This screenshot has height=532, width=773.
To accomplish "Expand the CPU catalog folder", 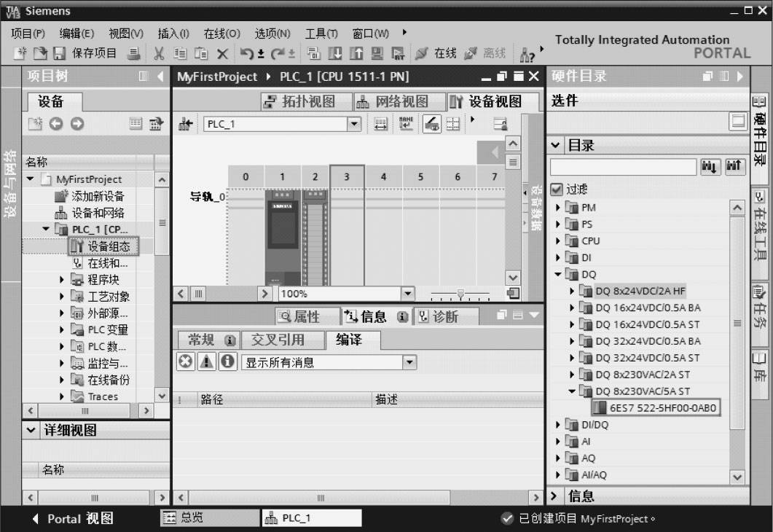I will click(x=558, y=241).
